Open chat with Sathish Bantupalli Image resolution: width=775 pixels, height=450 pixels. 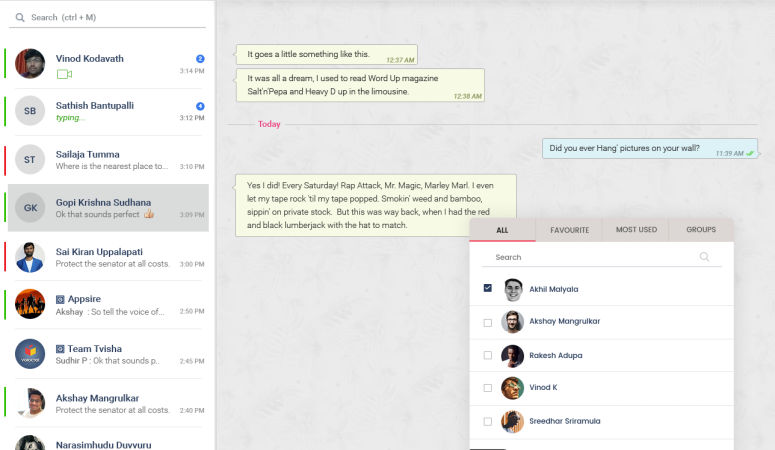pos(108,111)
